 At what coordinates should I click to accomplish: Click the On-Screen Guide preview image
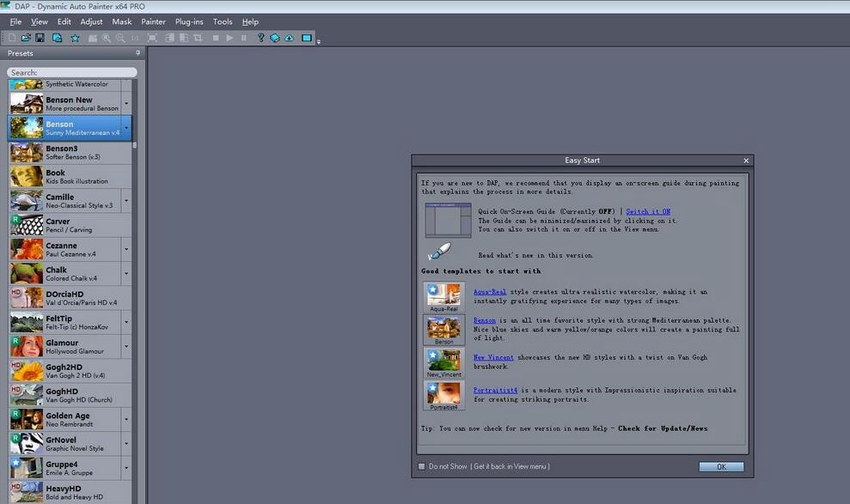448,220
